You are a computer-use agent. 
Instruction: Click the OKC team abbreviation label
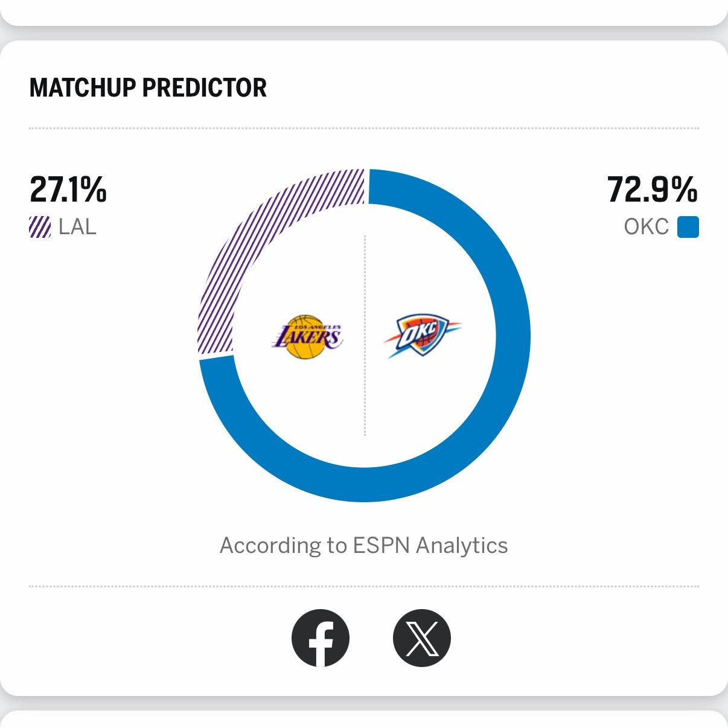click(646, 227)
